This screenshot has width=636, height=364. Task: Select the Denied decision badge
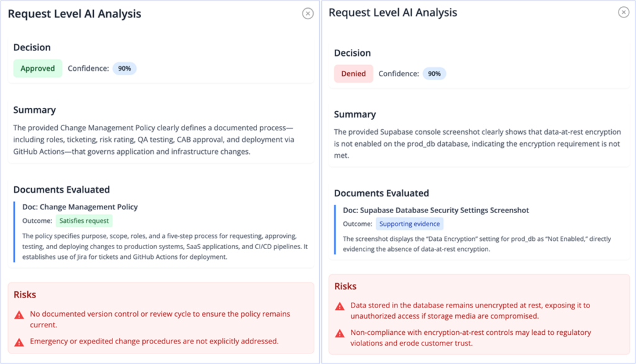coord(353,73)
